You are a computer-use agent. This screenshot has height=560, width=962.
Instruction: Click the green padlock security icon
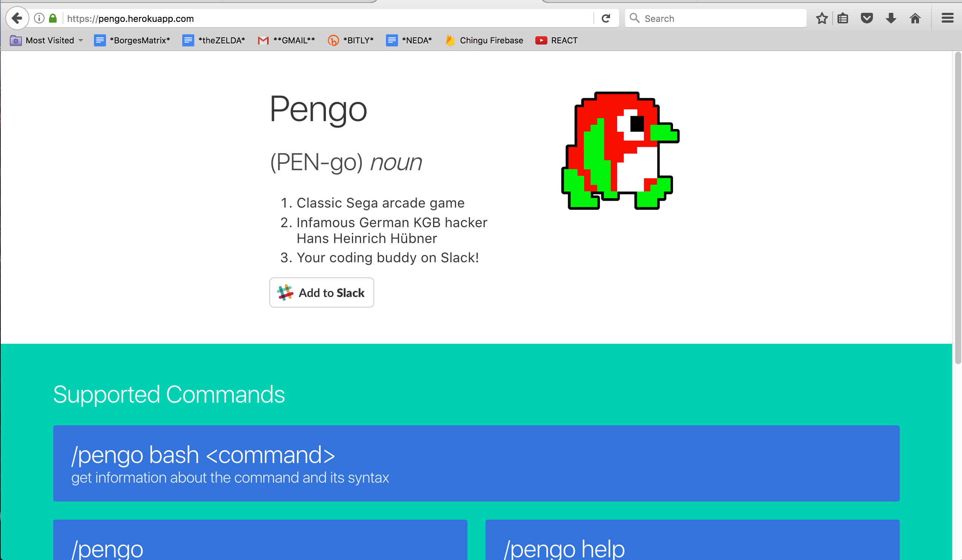point(53,18)
